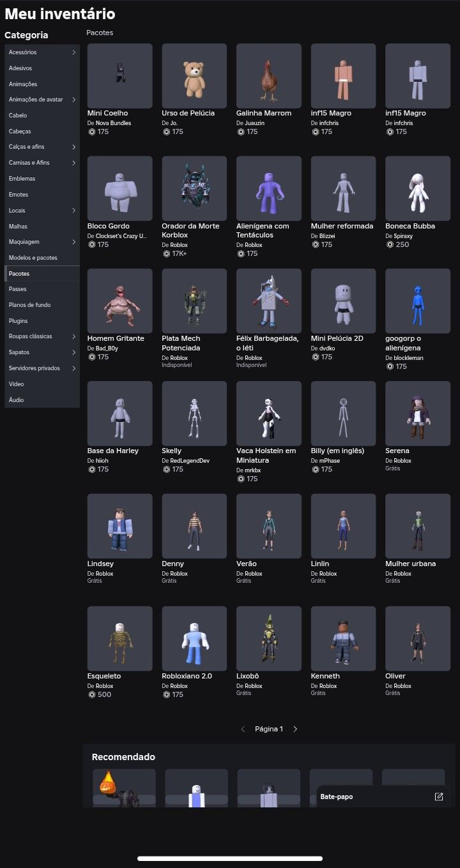Viewport: 460px width, 868px height.
Task: Open the Cabelo category
Action: pyautogui.click(x=42, y=116)
